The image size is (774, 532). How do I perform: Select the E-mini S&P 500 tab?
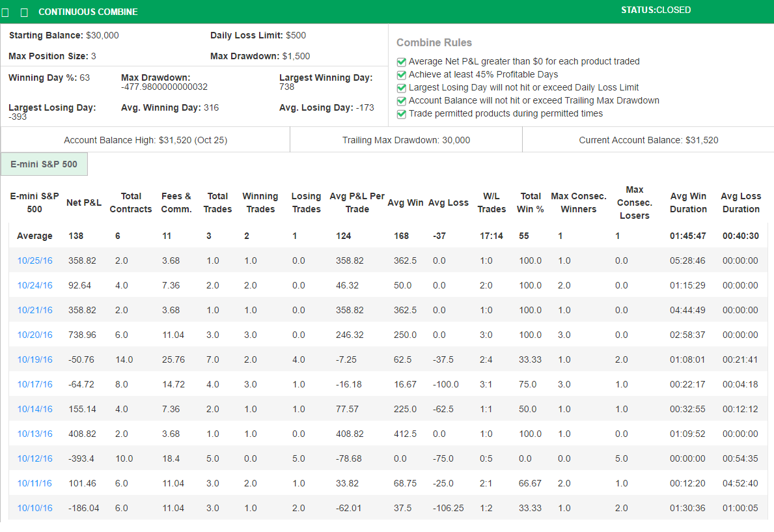pos(44,164)
